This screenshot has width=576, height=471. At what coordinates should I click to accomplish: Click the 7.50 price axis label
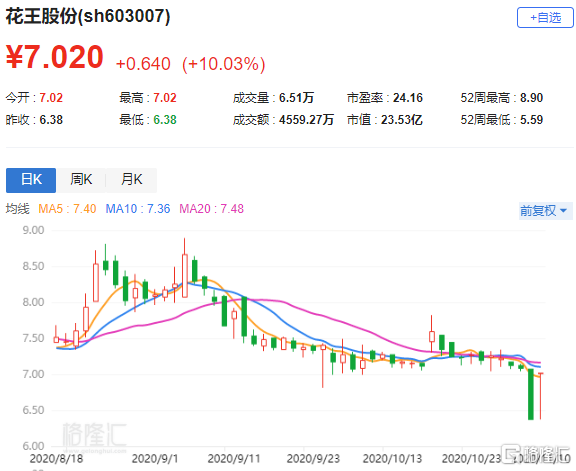pyautogui.click(x=33, y=338)
